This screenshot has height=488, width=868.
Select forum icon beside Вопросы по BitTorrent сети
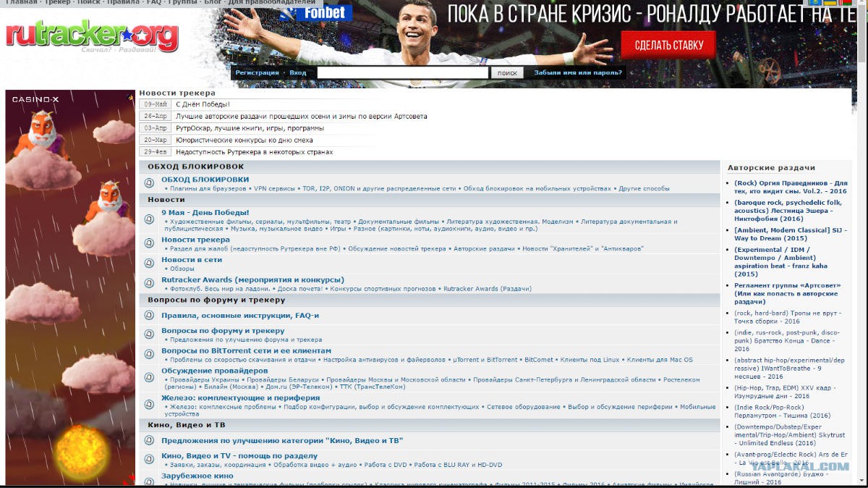150,355
